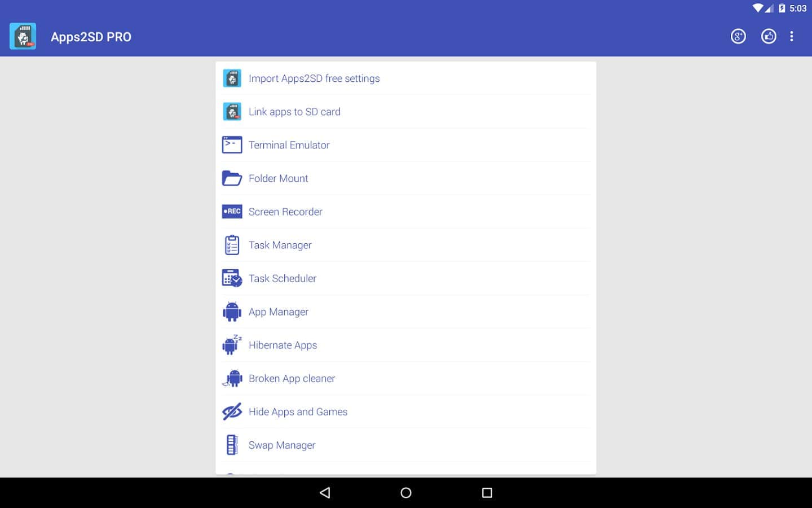
Task: Tap the Task Scheduler calendar icon
Action: (232, 278)
